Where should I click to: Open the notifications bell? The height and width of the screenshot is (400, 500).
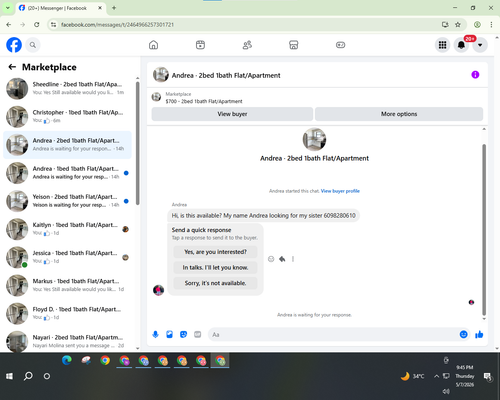(x=461, y=45)
